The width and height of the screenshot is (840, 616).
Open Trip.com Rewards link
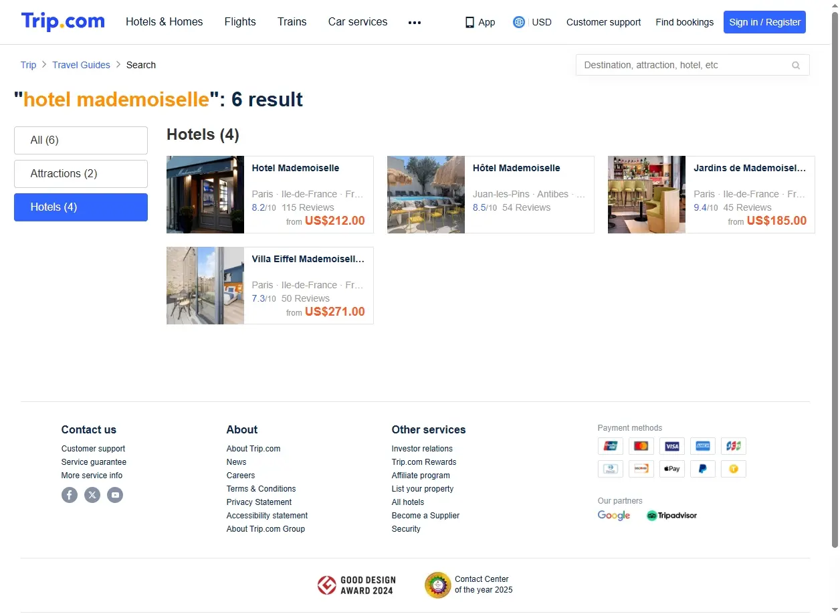(x=424, y=462)
